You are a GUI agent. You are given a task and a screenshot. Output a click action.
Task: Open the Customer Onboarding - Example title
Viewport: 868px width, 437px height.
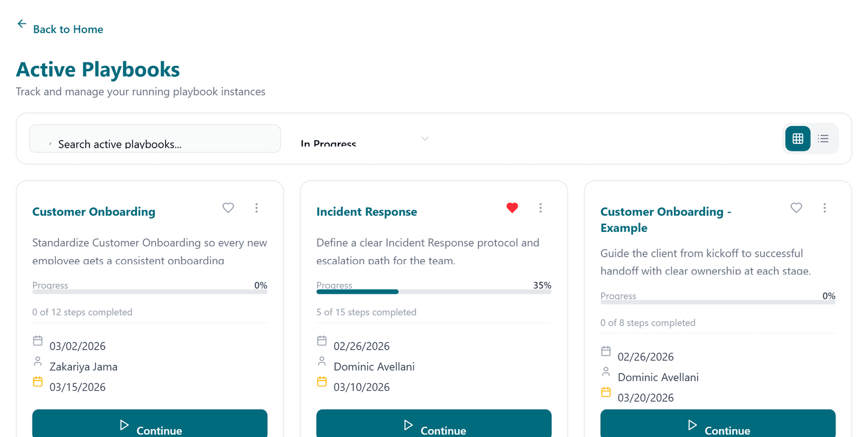666,220
